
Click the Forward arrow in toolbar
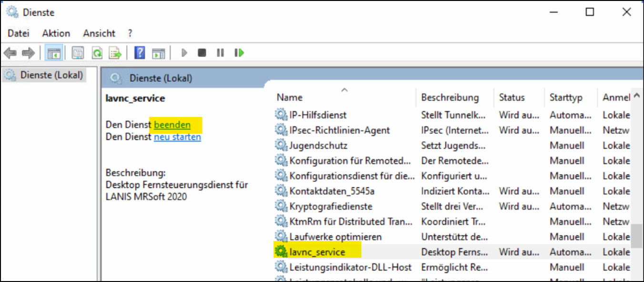pos(28,53)
